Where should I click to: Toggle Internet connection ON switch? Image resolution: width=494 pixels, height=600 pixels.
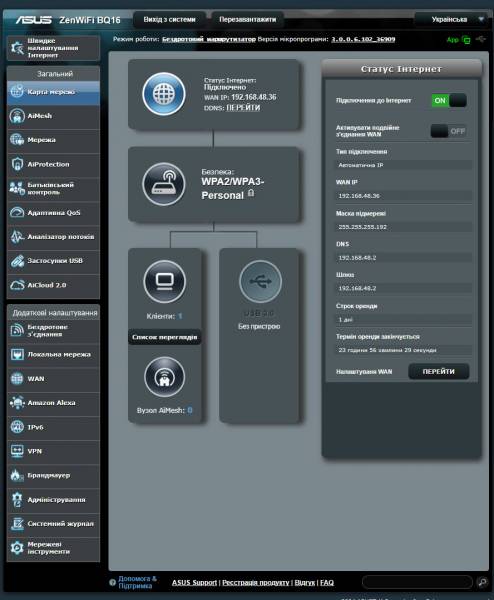449,101
